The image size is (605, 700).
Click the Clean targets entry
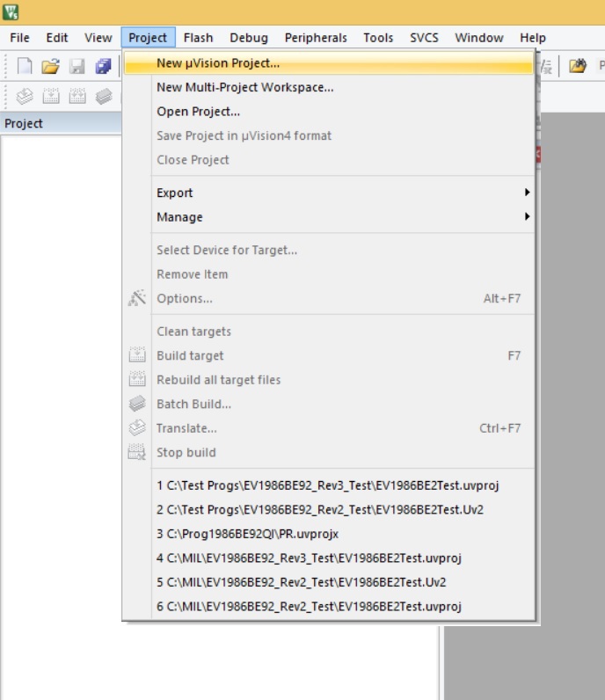[329, 331]
